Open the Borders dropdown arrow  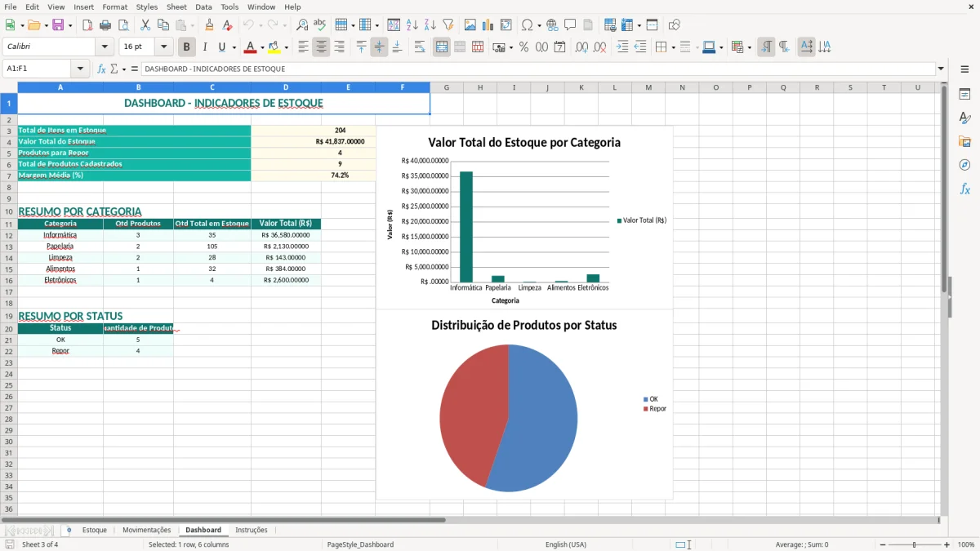[673, 47]
